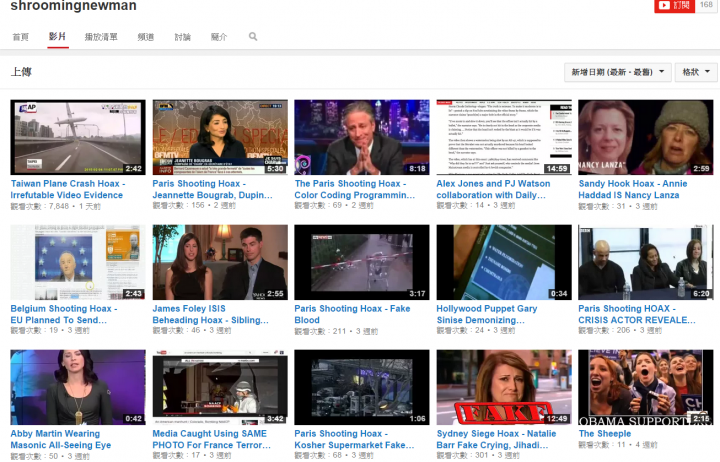Open the Crisis Actor 6:20 press conference thumbnail

pyautogui.click(x=646, y=262)
